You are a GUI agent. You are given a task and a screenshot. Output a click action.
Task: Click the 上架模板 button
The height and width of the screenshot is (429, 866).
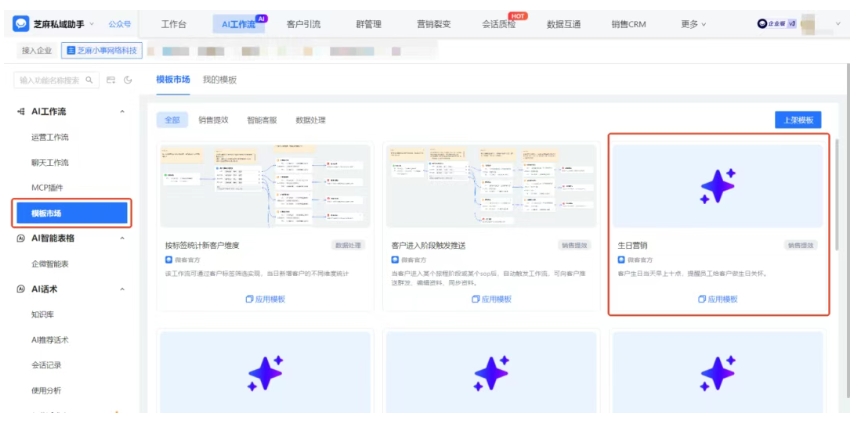(798, 120)
